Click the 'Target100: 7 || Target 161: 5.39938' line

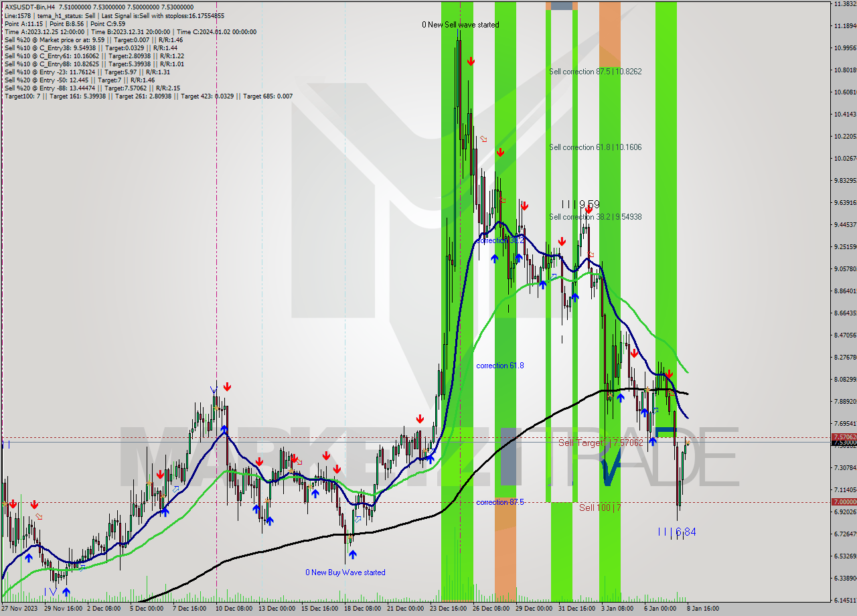click(x=149, y=96)
